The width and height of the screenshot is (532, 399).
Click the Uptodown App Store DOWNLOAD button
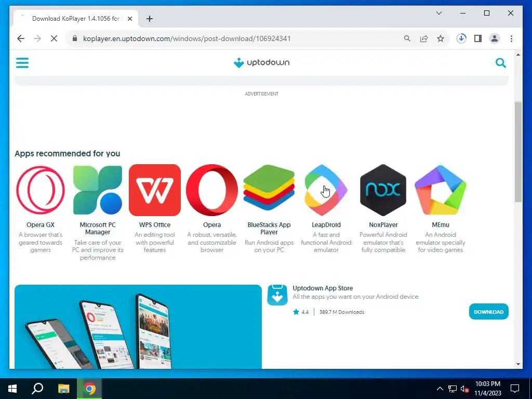pyautogui.click(x=488, y=312)
